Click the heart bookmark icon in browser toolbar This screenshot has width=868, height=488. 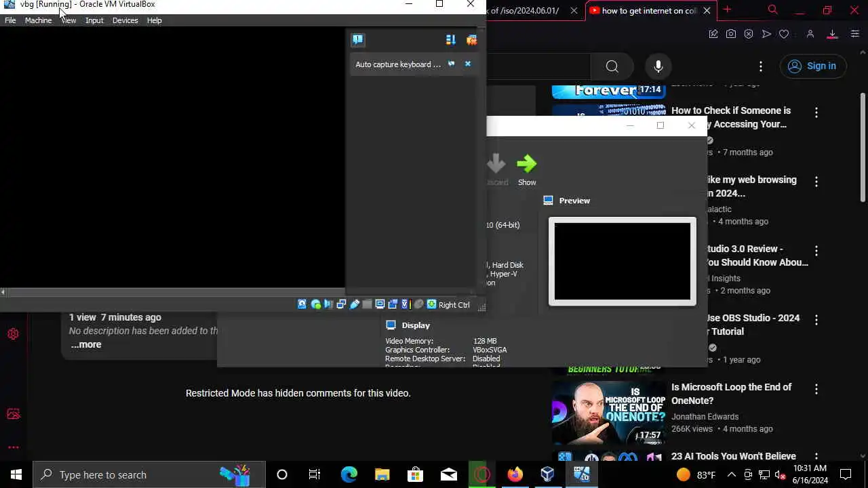tap(784, 34)
